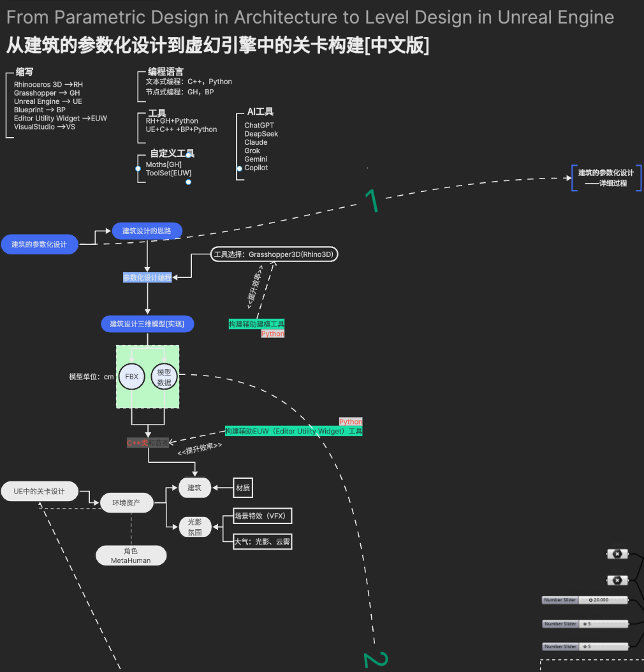This screenshot has width=644, height=672.
Task: Select the 建筑设计的思路 node
Action: click(147, 231)
